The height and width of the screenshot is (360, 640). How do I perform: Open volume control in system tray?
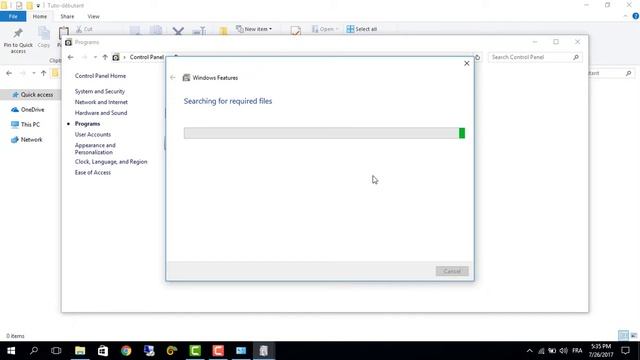click(x=564, y=351)
